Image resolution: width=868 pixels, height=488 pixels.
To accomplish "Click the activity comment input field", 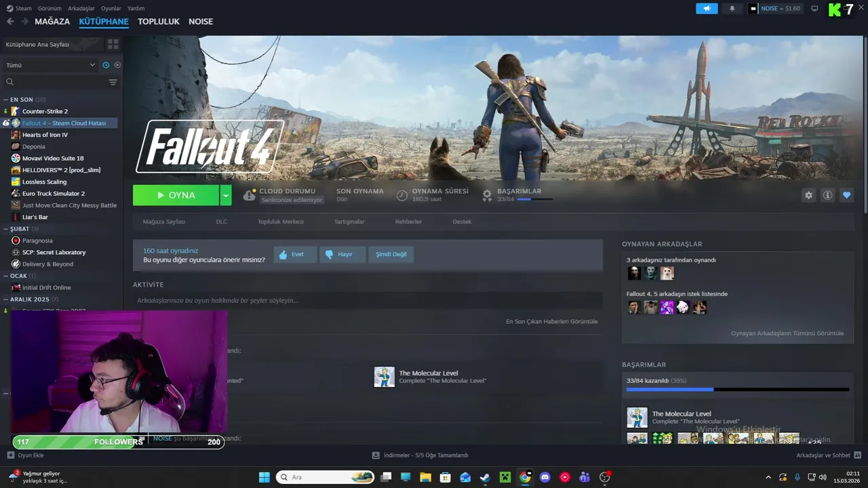I will 368,300.
